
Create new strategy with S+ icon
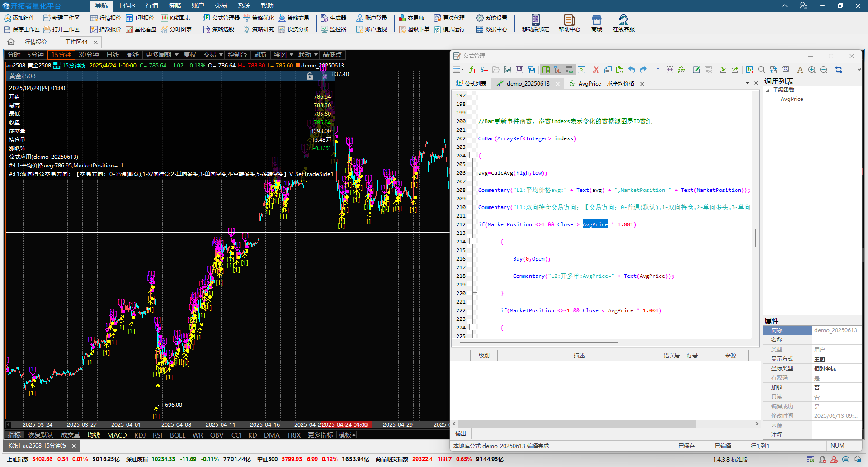tap(484, 70)
